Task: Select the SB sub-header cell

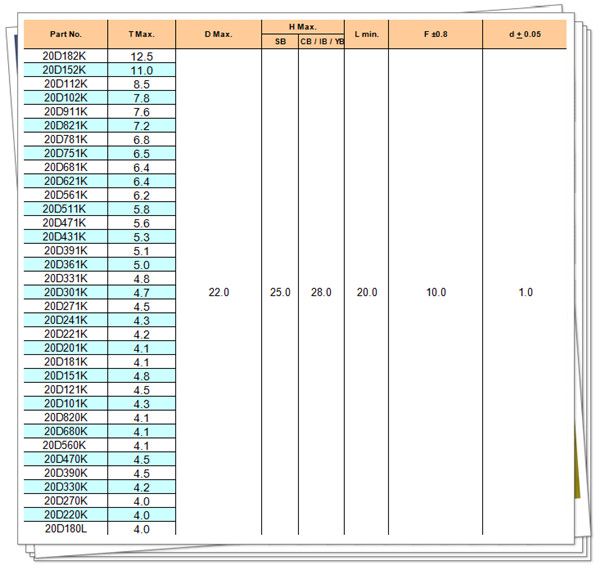Action: tap(280, 41)
